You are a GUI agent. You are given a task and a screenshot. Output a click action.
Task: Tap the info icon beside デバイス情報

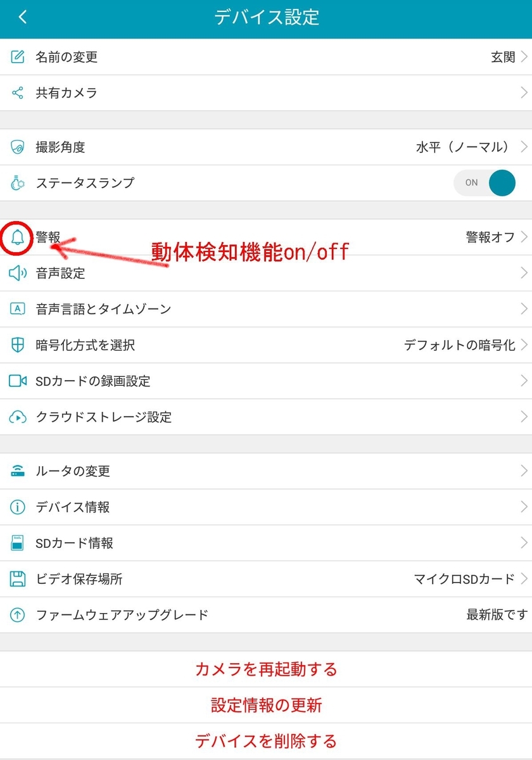point(18,507)
